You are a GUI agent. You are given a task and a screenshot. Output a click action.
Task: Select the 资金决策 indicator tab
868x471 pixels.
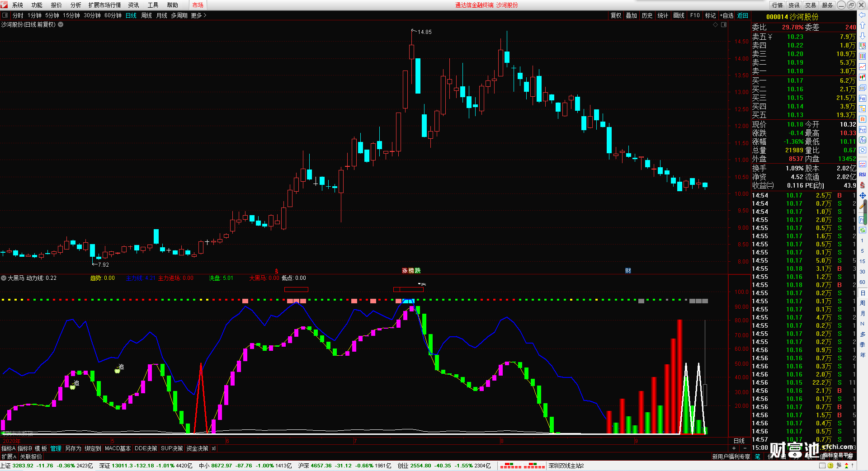(197, 448)
